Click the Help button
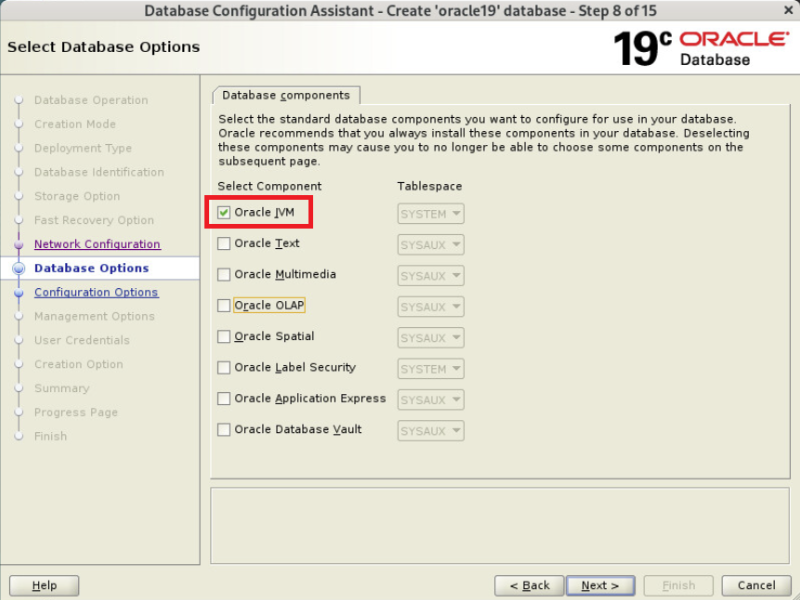 (44, 585)
